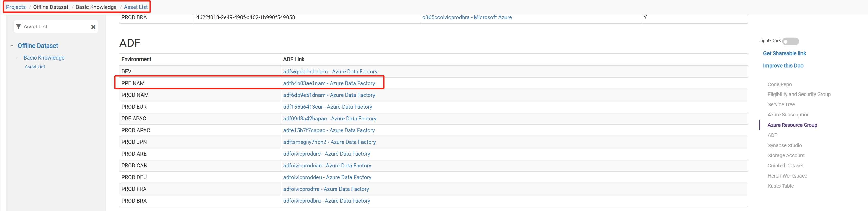This screenshot has height=211, width=868.
Task: Select the PPE NAM environment cell
Action: click(x=200, y=84)
